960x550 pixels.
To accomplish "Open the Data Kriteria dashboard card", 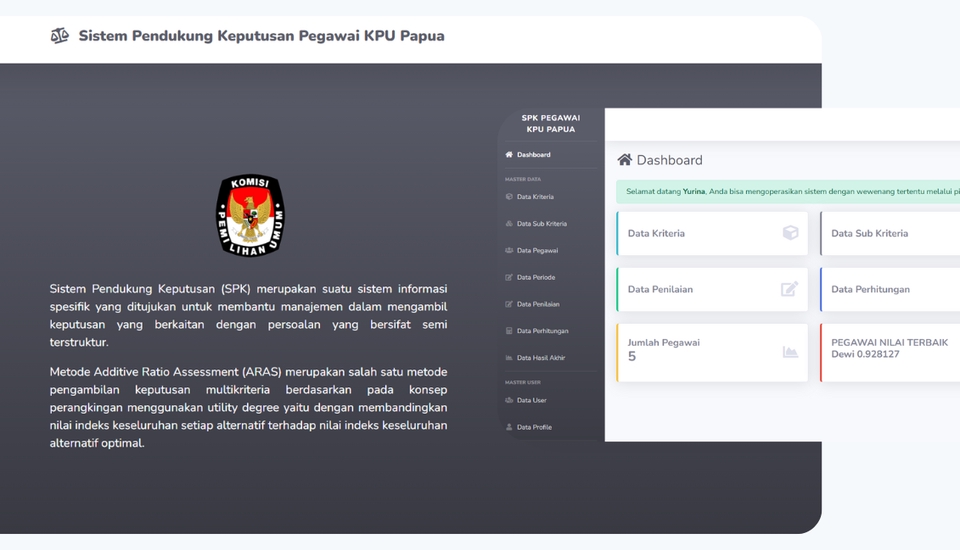I will click(x=712, y=233).
